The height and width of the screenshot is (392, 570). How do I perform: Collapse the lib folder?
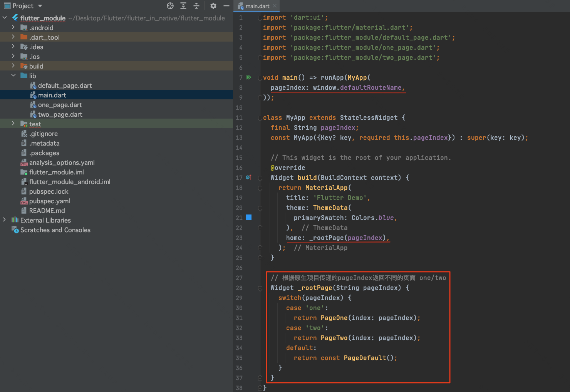13,75
